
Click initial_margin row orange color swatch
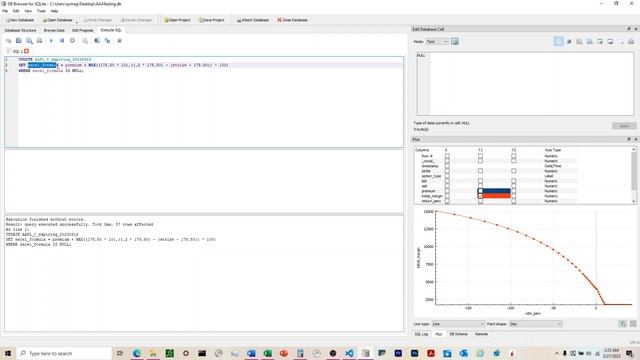pos(496,196)
